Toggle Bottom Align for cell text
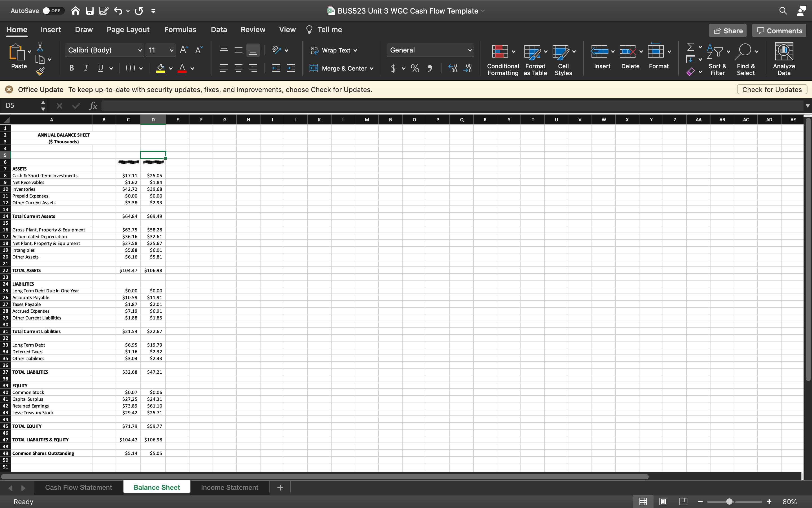The width and height of the screenshot is (812, 508). 253,51
